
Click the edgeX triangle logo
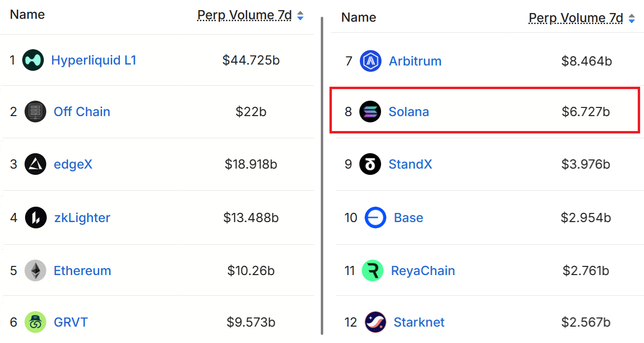35,164
